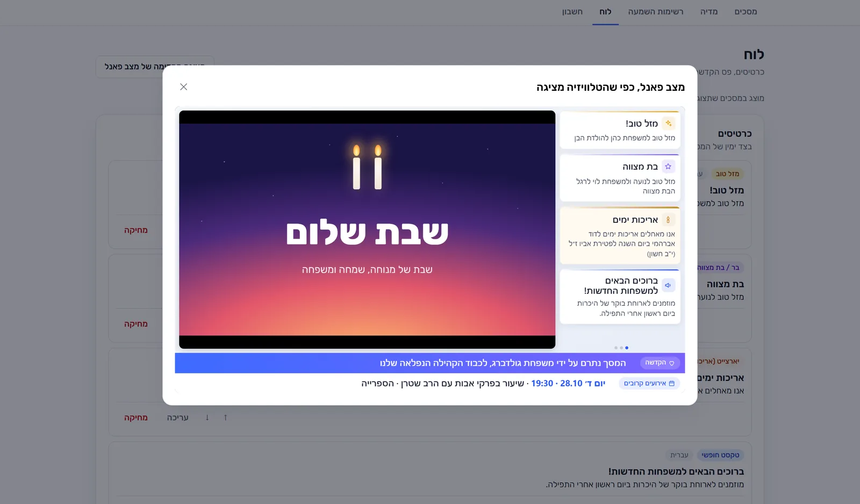The image size is (860, 504).
Task: Click the move-down arrow beside עריכה
Action: click(x=207, y=417)
